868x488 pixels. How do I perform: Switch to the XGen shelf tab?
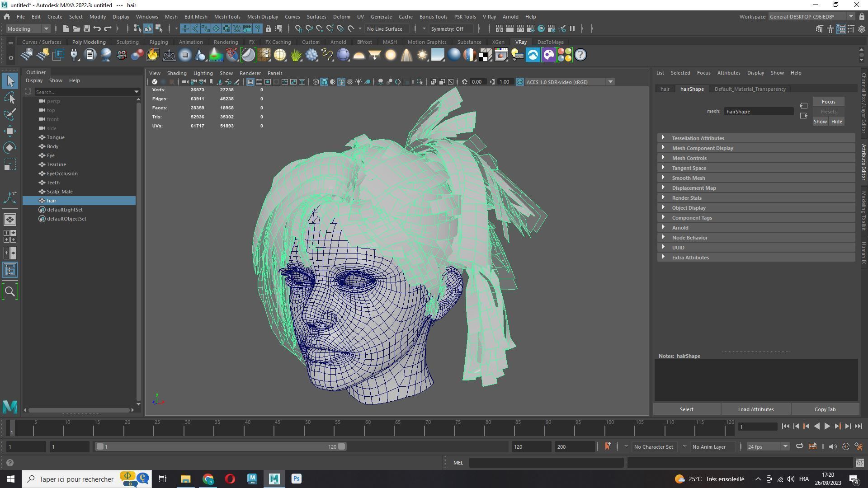coord(498,42)
